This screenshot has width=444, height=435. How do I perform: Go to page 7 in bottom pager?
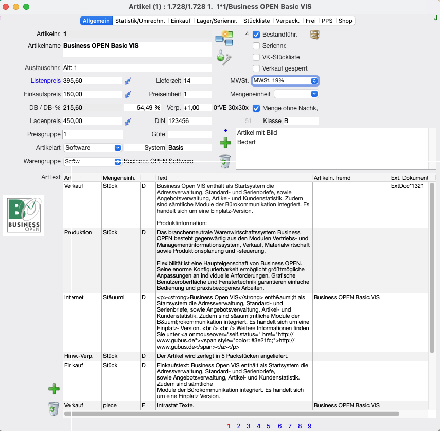290,426
